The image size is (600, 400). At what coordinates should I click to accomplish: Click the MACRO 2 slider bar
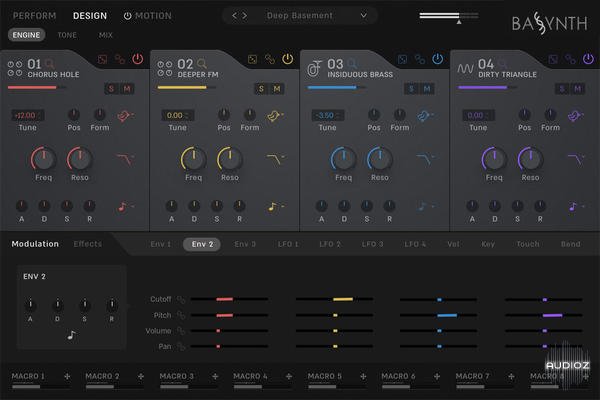114,387
